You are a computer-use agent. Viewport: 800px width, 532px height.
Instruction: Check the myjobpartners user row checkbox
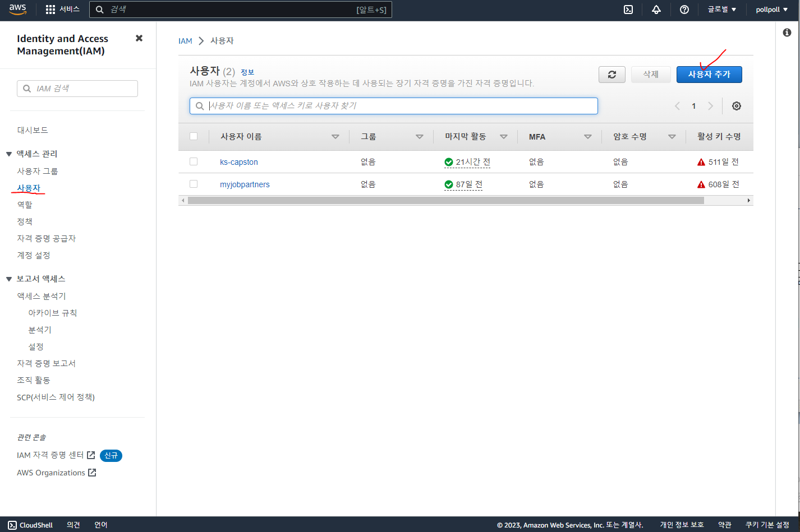(194, 184)
